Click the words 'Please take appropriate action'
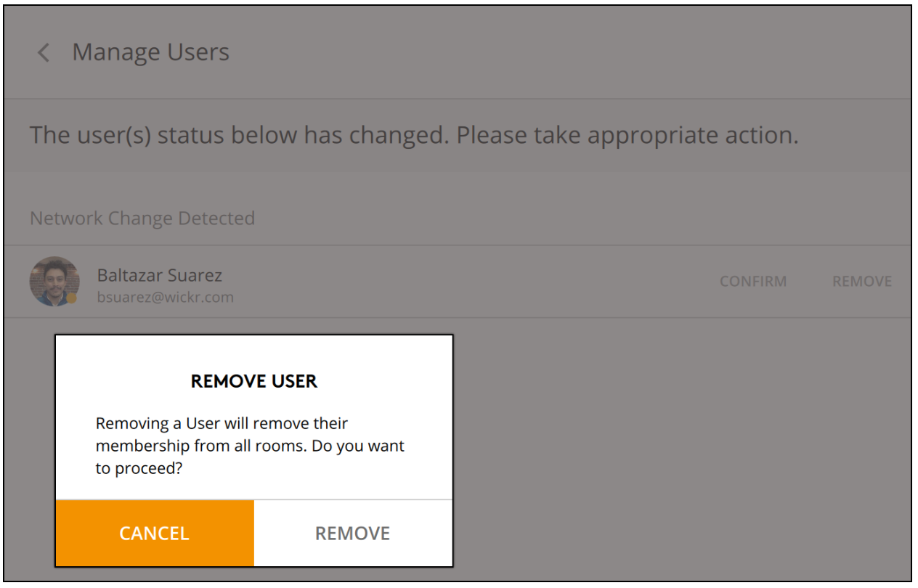Screen dimensions: 918x588 pos(627,136)
